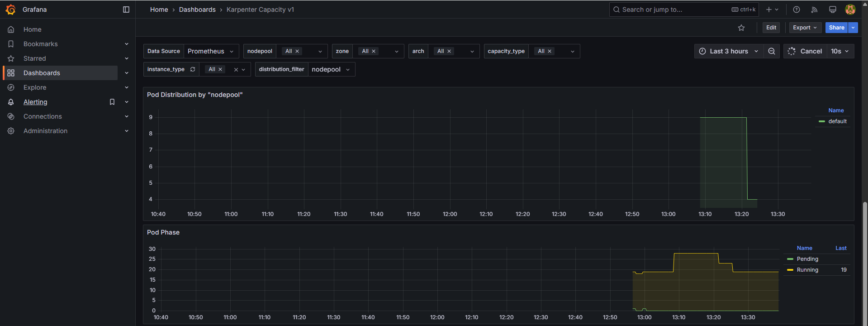Viewport: 868px width, 326px height.
Task: Remove All from instance_type filter
Action: pyautogui.click(x=220, y=69)
